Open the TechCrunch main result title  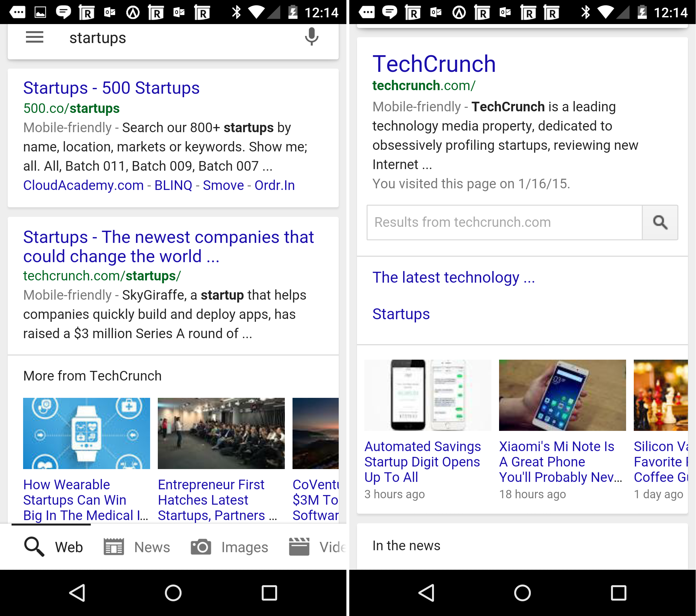coord(434,64)
